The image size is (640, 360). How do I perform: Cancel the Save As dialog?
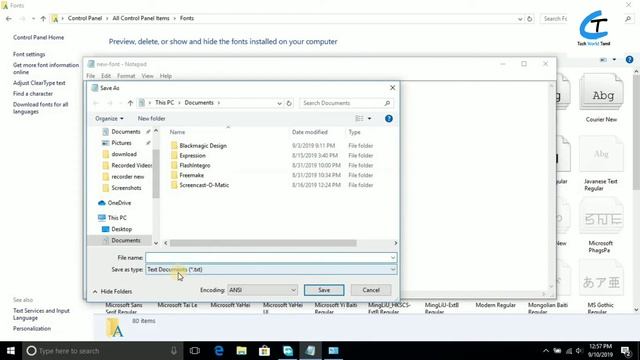[x=371, y=290]
